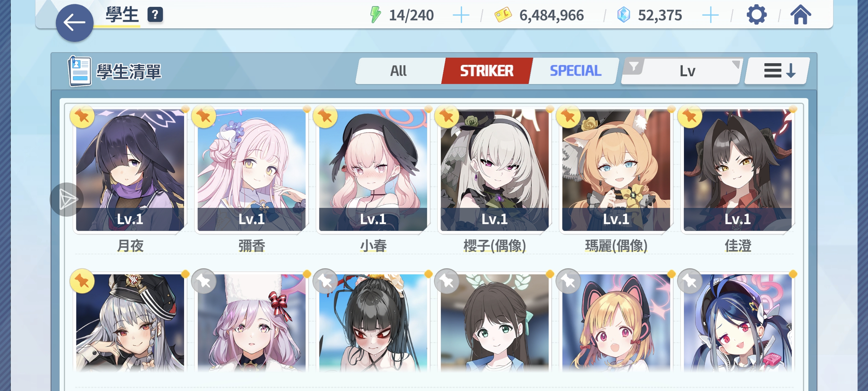Add energy with plus next to 14/240

coord(461,16)
